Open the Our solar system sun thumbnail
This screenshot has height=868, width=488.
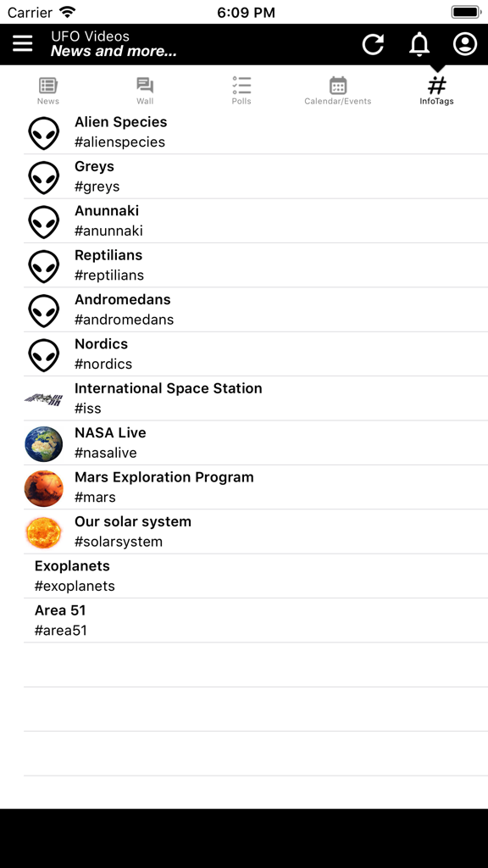(43, 532)
